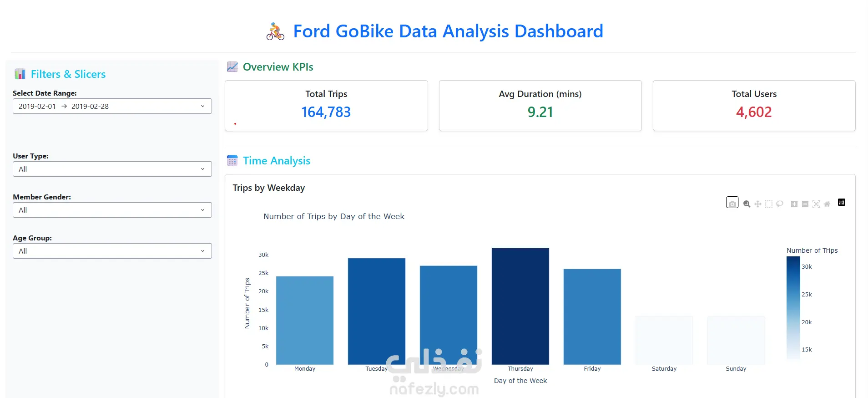Expand the User Type dropdown
This screenshot has height=398, width=868.
click(x=112, y=169)
